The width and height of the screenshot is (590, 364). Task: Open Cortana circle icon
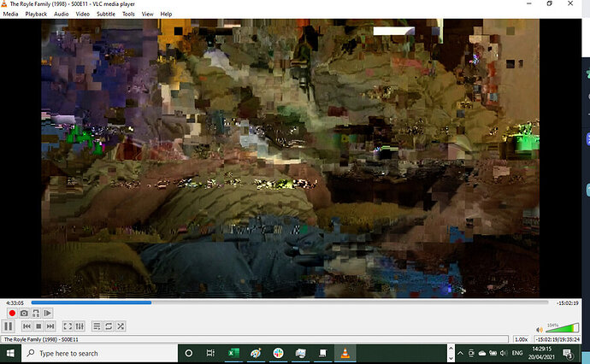tap(189, 353)
